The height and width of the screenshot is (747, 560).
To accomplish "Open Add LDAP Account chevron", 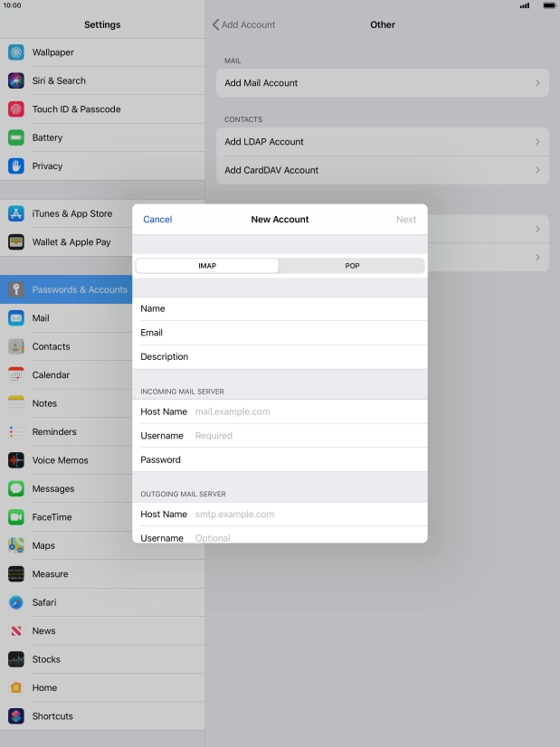I will pyautogui.click(x=537, y=142).
